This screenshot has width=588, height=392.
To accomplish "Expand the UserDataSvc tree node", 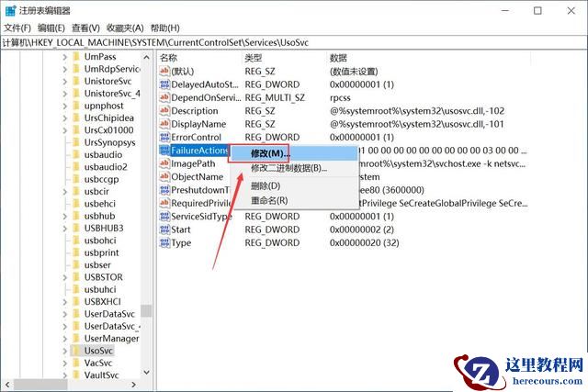I will (65, 314).
